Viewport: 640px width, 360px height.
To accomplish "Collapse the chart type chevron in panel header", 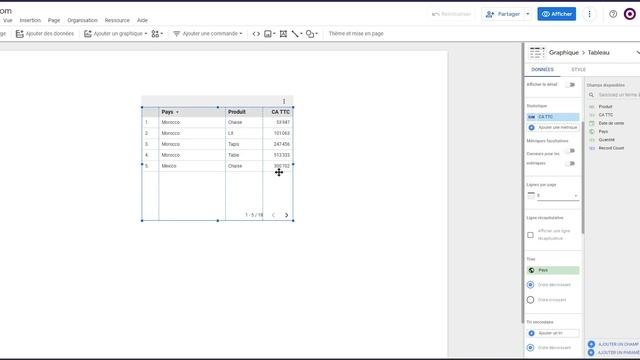I will (x=637, y=52).
